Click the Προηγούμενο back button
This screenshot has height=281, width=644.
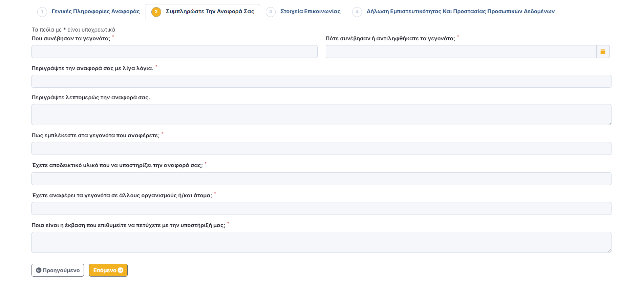click(58, 270)
